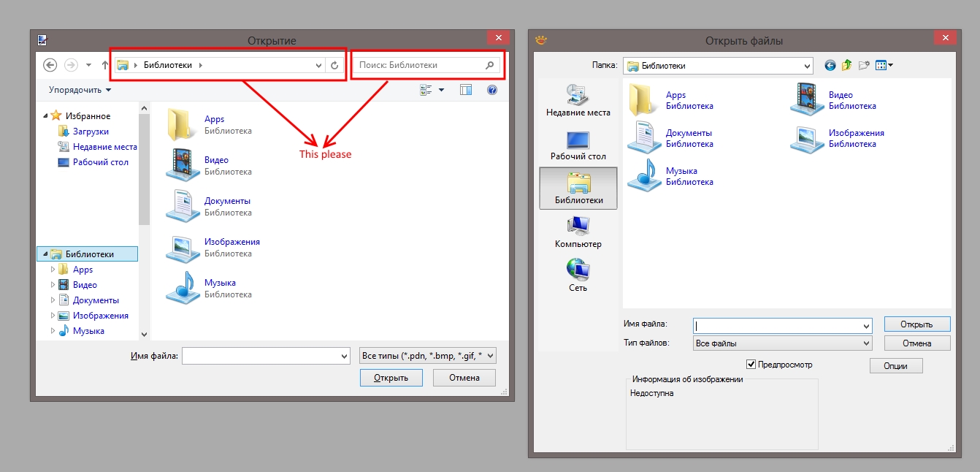Collapse Избранное tree node

pos(45,115)
